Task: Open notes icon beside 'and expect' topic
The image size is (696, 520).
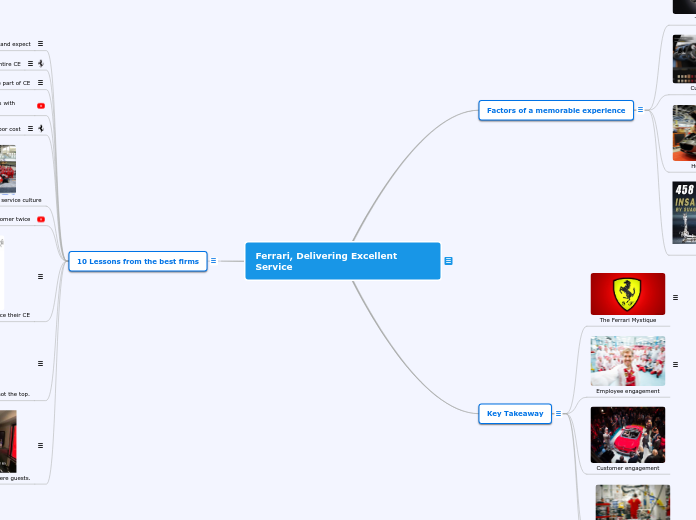Action: pyautogui.click(x=40, y=44)
